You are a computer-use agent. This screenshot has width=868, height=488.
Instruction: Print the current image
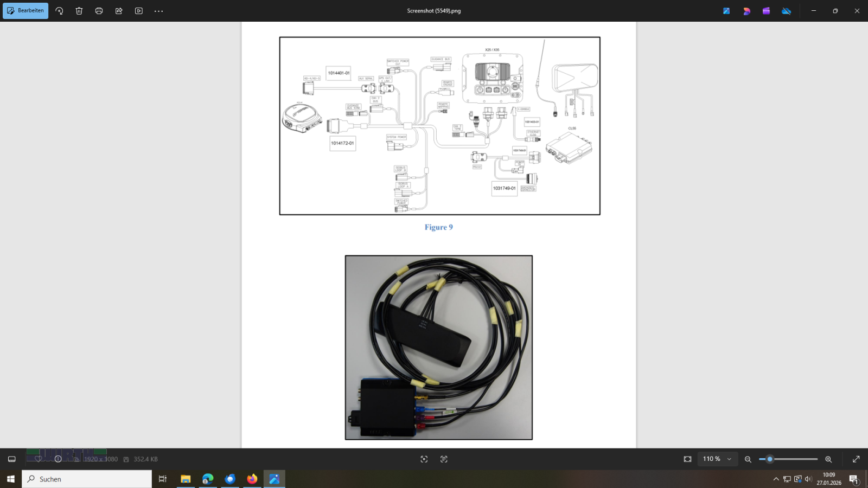(99, 10)
